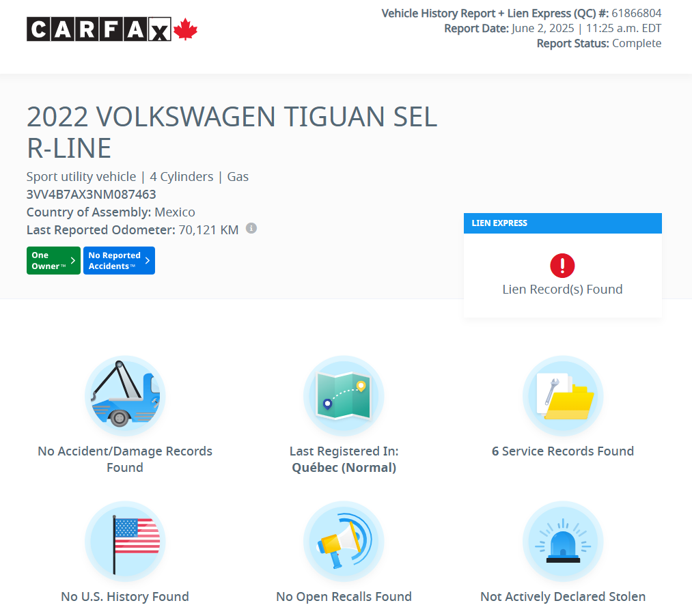Screen dimensions: 692x616
Task: Click Country of Assembly: Mexico text
Action: (x=111, y=212)
